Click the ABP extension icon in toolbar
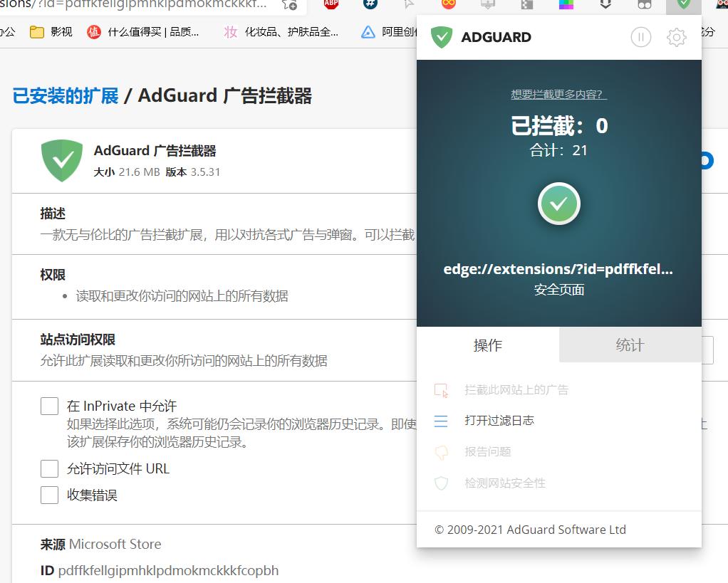This screenshot has width=728, height=583. tap(330, 5)
